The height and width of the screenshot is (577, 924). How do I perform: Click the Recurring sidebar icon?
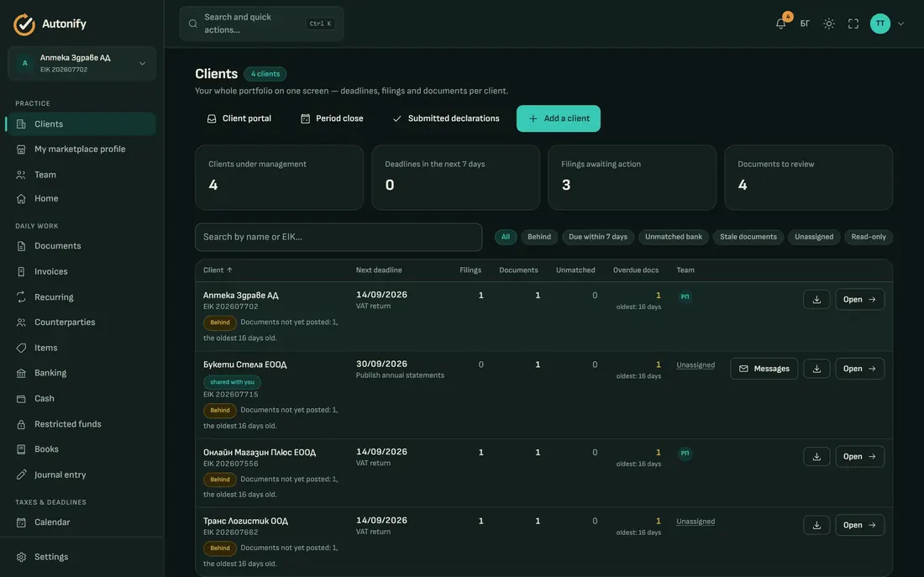coord(21,297)
